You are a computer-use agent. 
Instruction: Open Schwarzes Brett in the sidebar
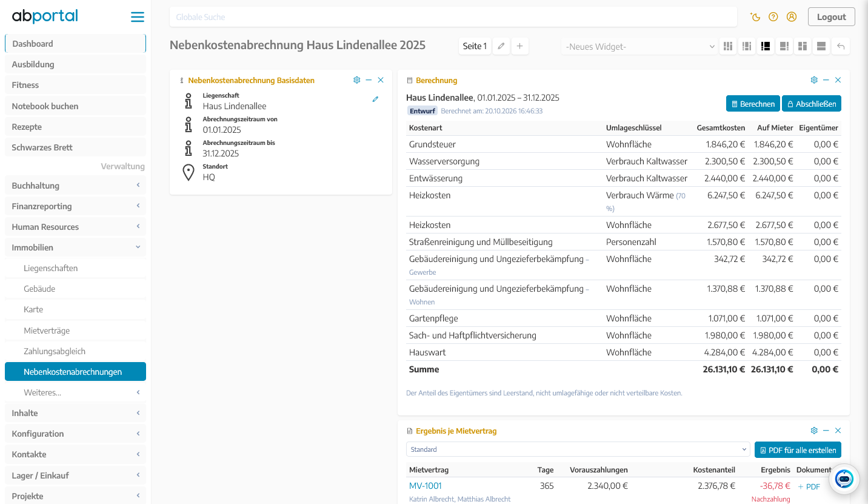pos(75,147)
